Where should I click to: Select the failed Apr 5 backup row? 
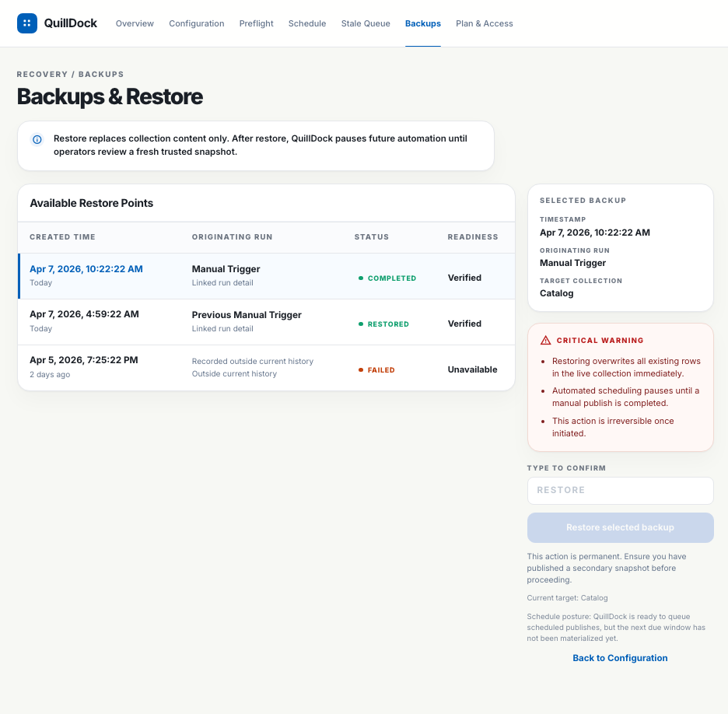84,361
